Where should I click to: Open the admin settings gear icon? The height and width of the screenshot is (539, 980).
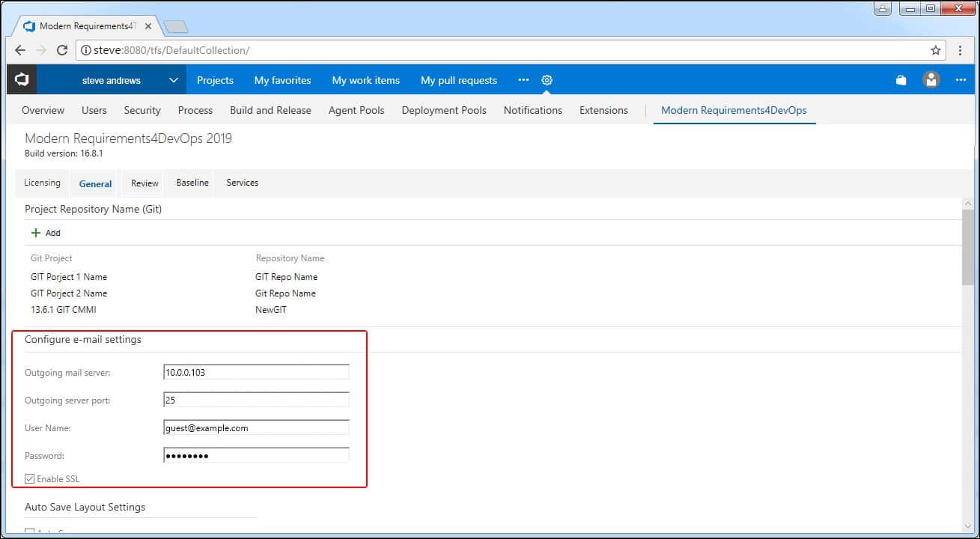coord(547,80)
